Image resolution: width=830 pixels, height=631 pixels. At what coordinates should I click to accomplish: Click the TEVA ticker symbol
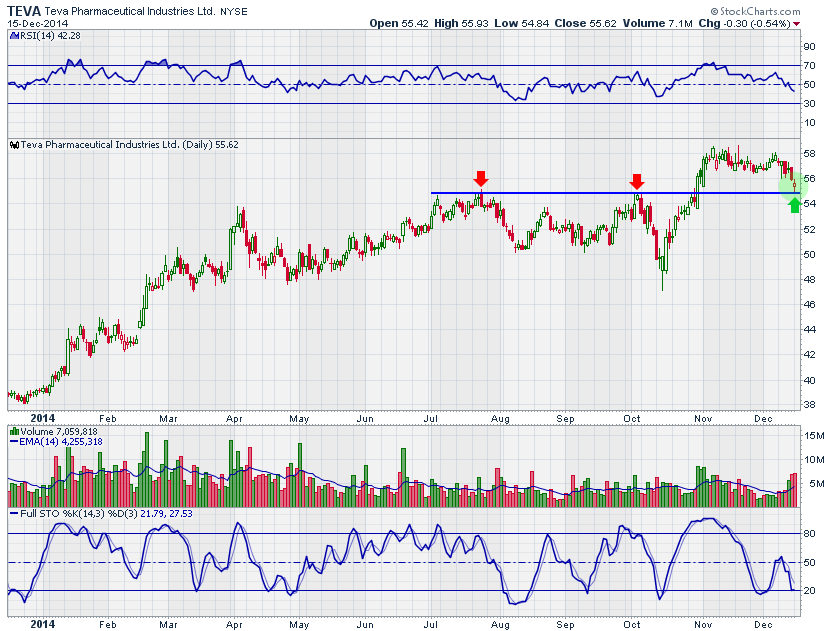24,11
